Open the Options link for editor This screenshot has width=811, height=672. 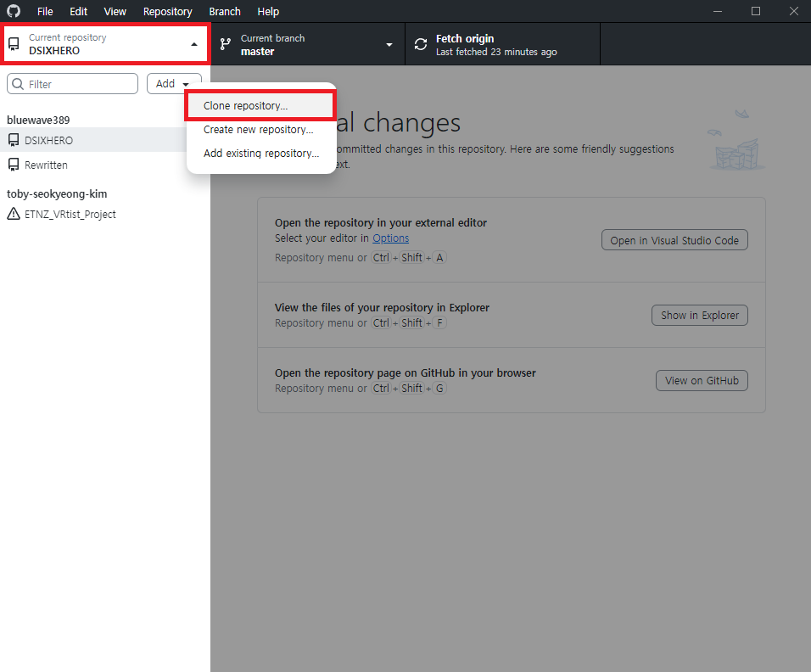click(x=390, y=238)
